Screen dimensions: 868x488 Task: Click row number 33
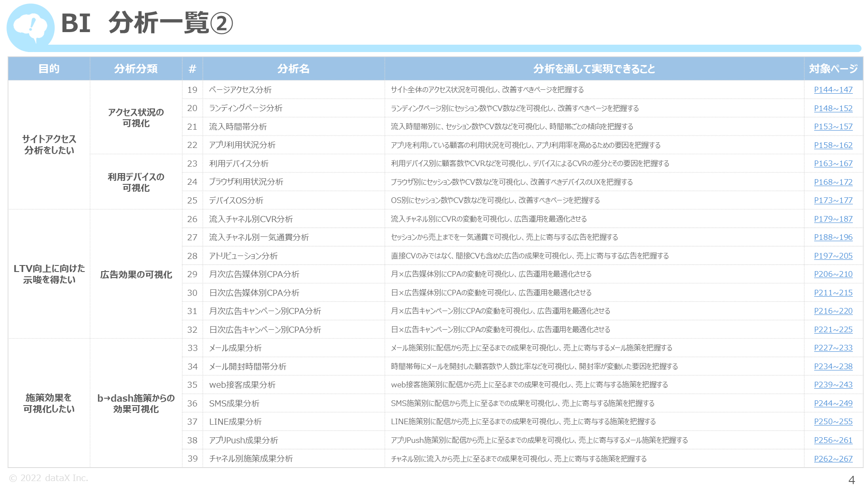[x=192, y=348]
